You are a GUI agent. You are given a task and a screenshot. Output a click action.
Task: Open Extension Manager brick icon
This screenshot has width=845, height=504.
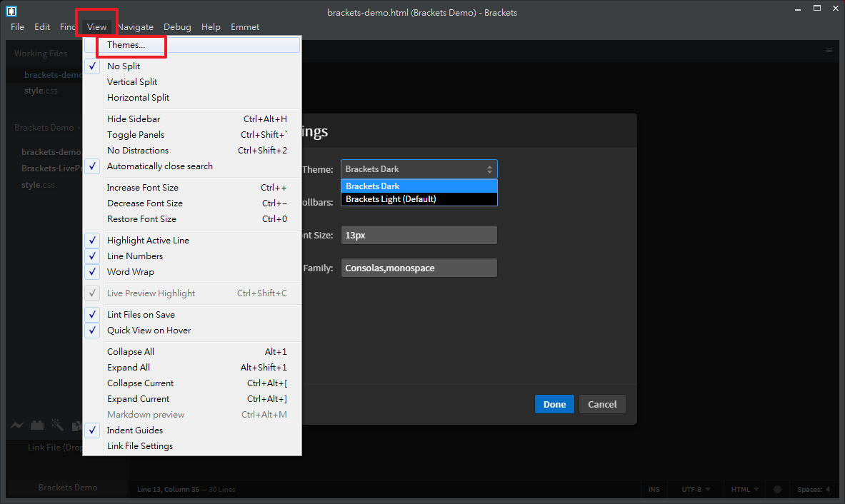[37, 425]
